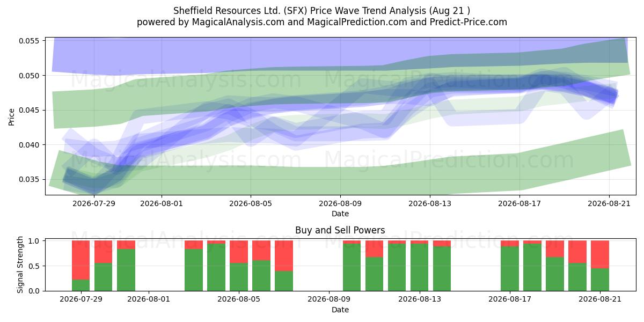Viewport: 644px width, 322px height.
Task: Click the red sell segment of the 2026-08-21 bar
Action: [600, 254]
